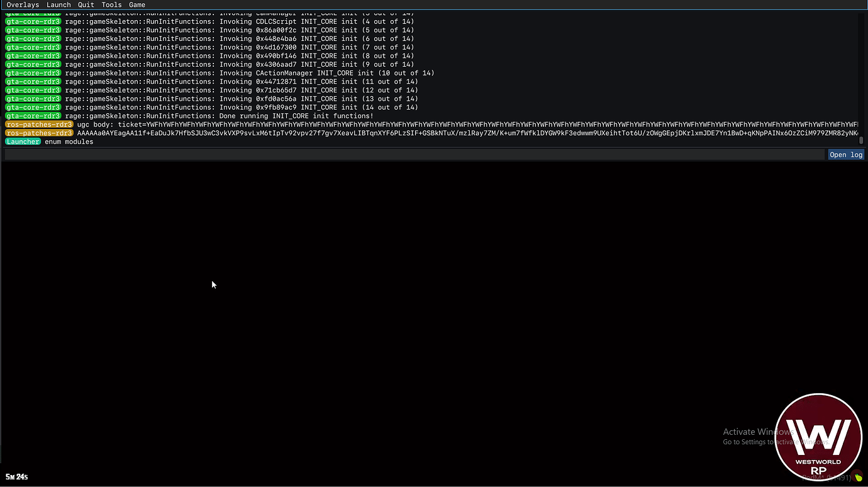Select Quit from the menu bar

86,4
